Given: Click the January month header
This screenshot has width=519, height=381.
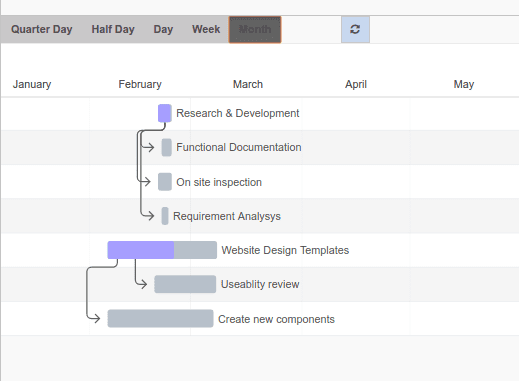Looking at the screenshot, I should tap(32, 84).
